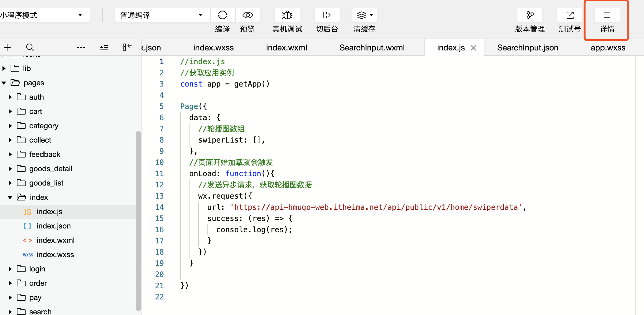644x315 pixels.
Task: Search files with magnifier icon
Action: tap(30, 47)
